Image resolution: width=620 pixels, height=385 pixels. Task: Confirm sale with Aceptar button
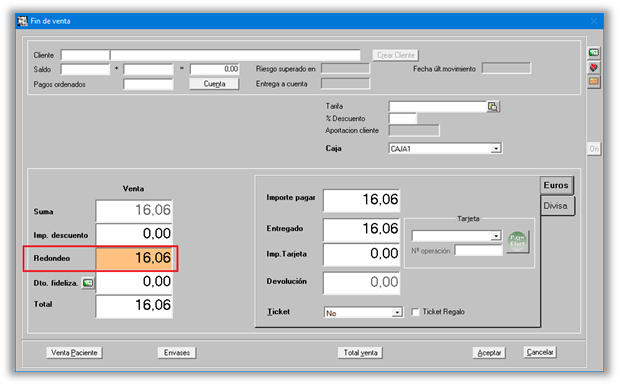[x=489, y=353]
